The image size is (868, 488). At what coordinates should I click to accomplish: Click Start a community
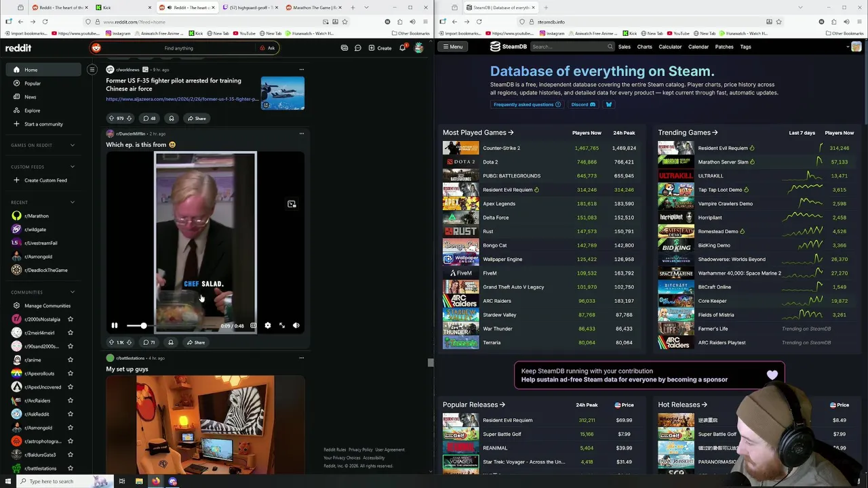(x=45, y=124)
